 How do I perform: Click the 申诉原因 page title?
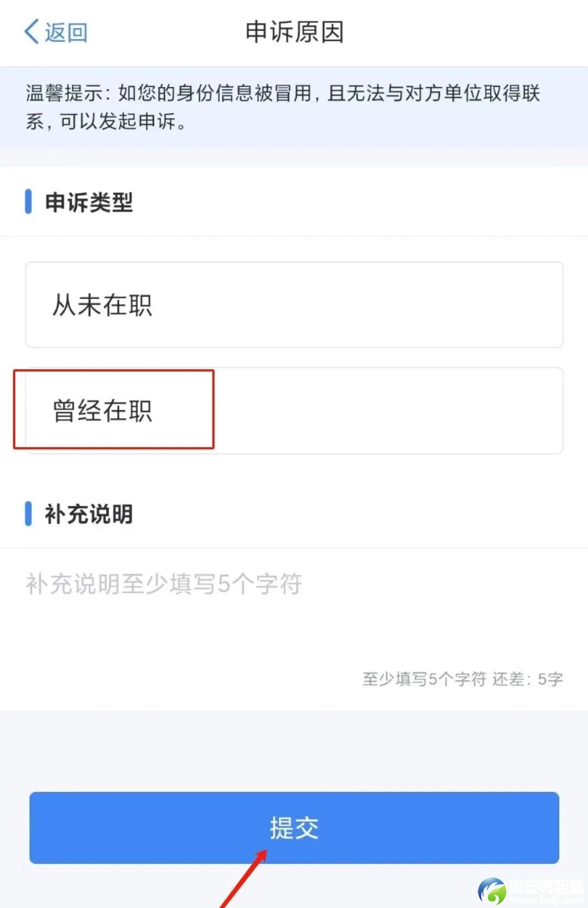(294, 32)
